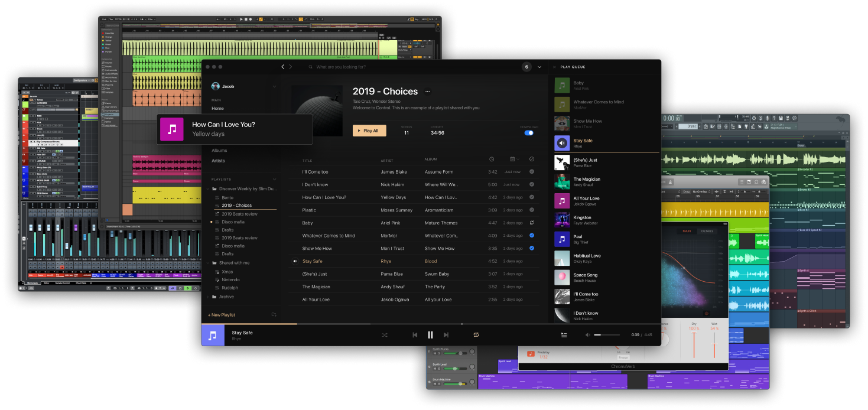Image resolution: width=868 pixels, height=410 pixels.
Task: Toggle the grey check on I'll Come too row
Action: point(532,172)
